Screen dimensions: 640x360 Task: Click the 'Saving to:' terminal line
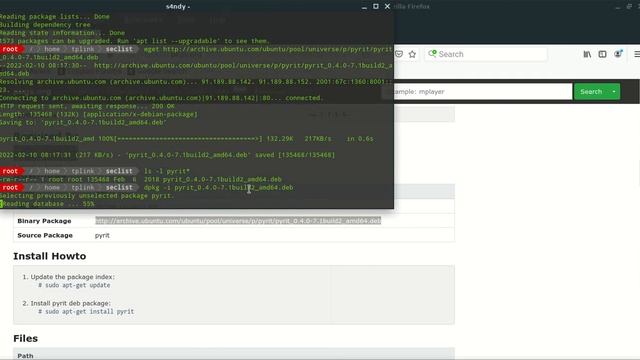tap(83, 122)
